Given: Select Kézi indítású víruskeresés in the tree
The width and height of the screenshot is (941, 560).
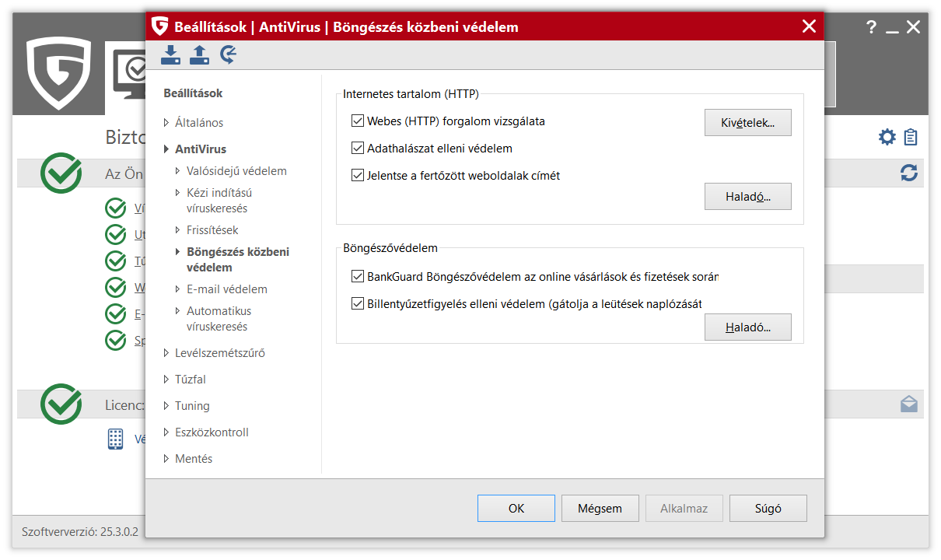Looking at the screenshot, I should tap(219, 201).
